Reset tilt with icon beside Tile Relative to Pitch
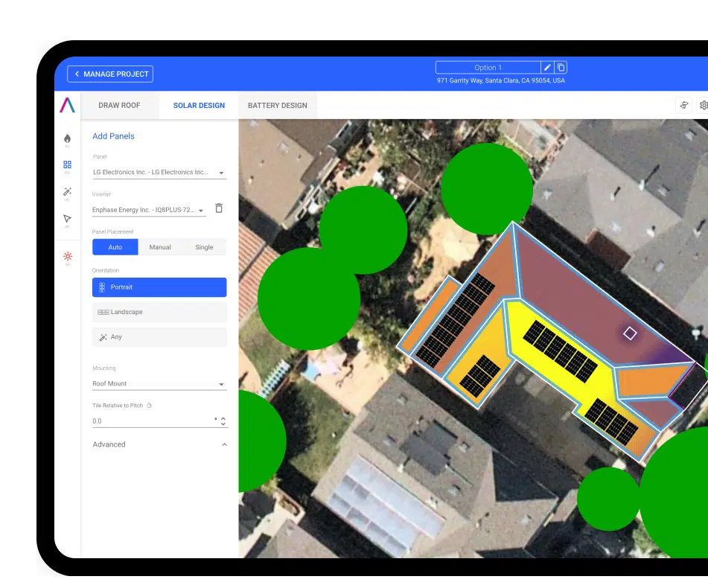 (149, 405)
